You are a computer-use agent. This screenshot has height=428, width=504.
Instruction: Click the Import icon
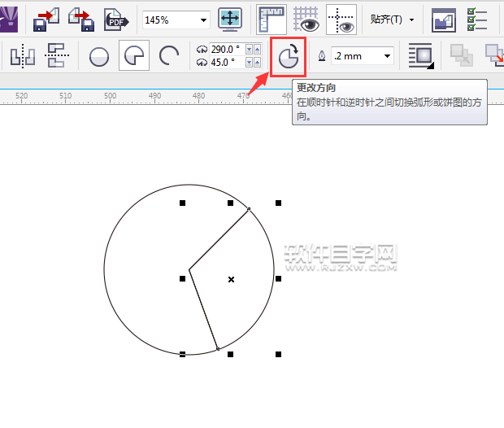click(x=46, y=19)
